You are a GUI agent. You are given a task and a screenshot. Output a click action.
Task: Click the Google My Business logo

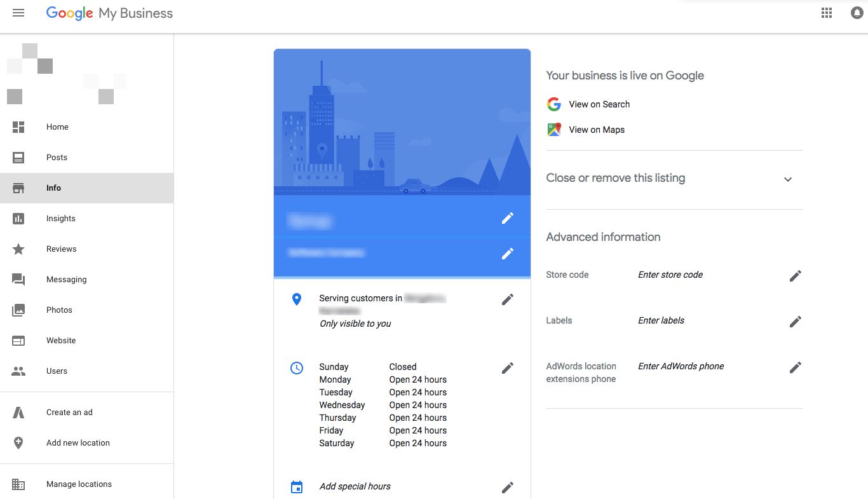tap(109, 13)
